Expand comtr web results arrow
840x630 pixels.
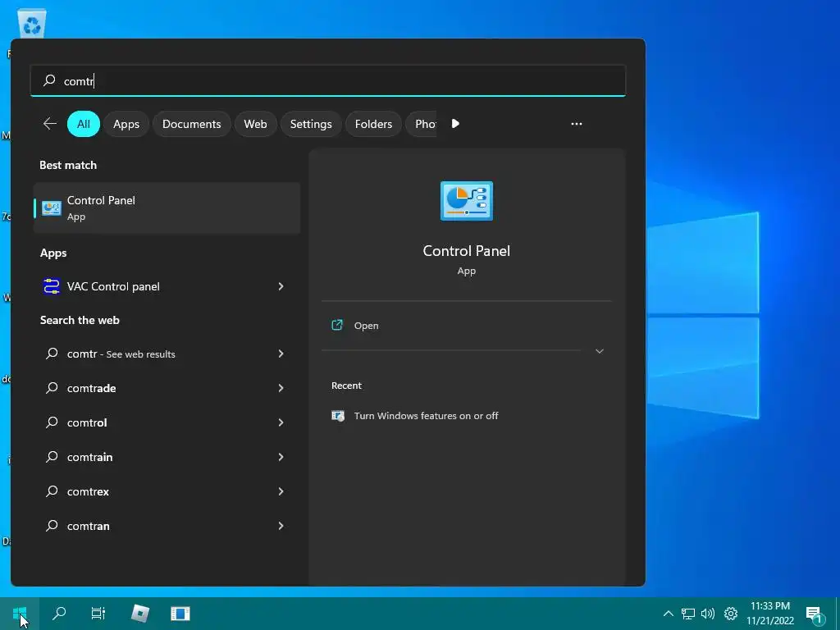(281, 354)
